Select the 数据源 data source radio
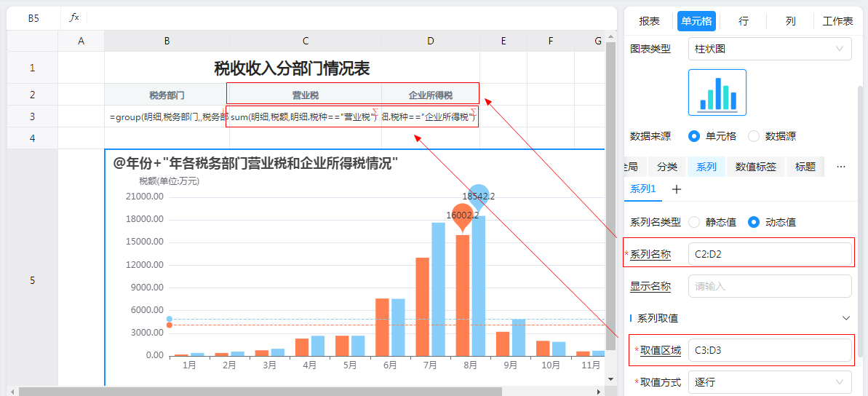Screen dimensions: 868x396 (754, 136)
